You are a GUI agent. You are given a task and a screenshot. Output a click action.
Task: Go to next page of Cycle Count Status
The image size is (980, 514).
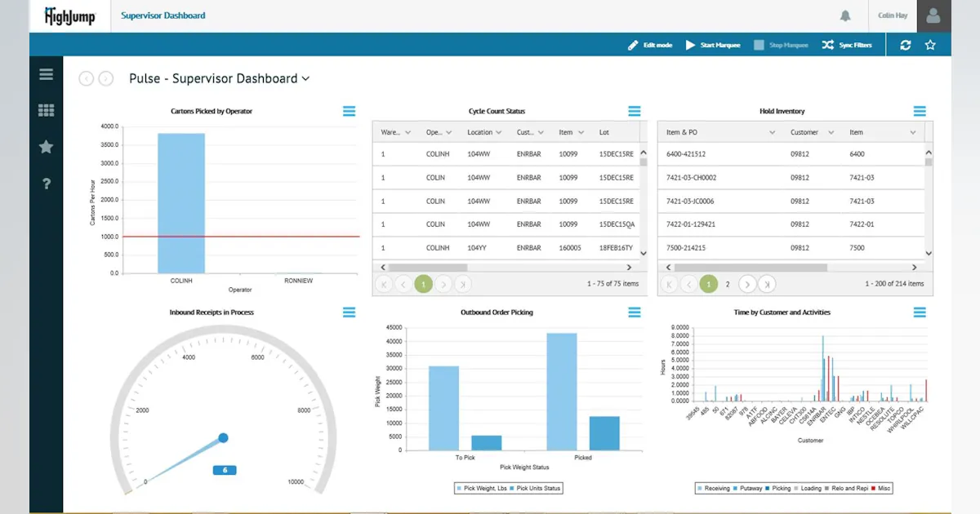coord(443,284)
